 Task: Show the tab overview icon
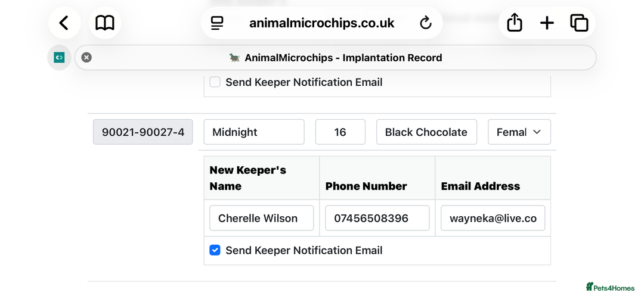pos(579,23)
